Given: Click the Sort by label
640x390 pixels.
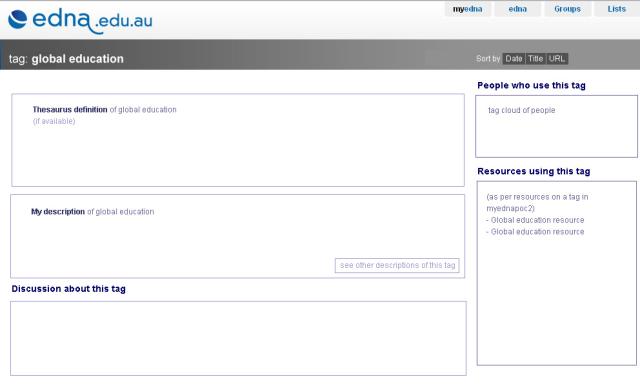Looking at the screenshot, I should click(x=488, y=59).
